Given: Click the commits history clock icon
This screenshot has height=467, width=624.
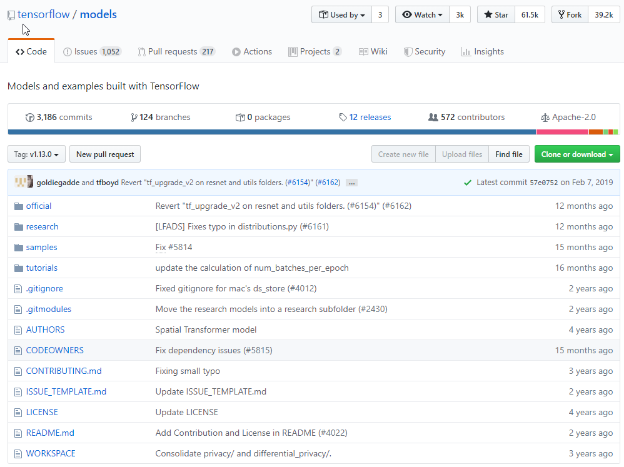Looking at the screenshot, I should coord(29,117).
